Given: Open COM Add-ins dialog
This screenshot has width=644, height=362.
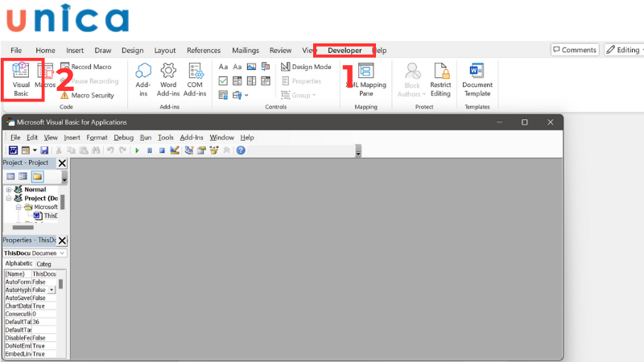Looking at the screenshot, I should [x=195, y=80].
